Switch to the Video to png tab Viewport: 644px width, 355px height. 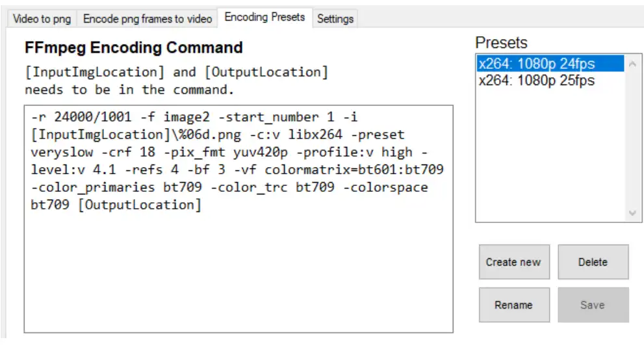coord(42,19)
